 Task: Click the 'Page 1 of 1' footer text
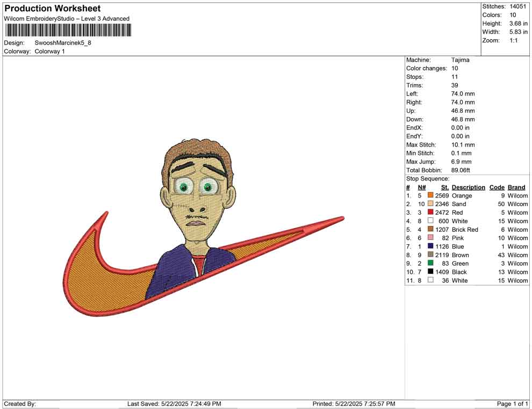point(512,404)
